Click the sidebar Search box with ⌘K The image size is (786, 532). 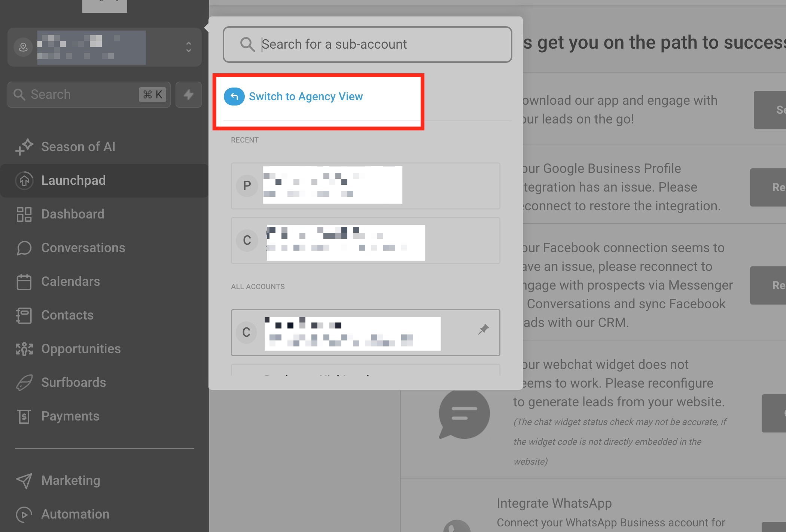click(89, 95)
